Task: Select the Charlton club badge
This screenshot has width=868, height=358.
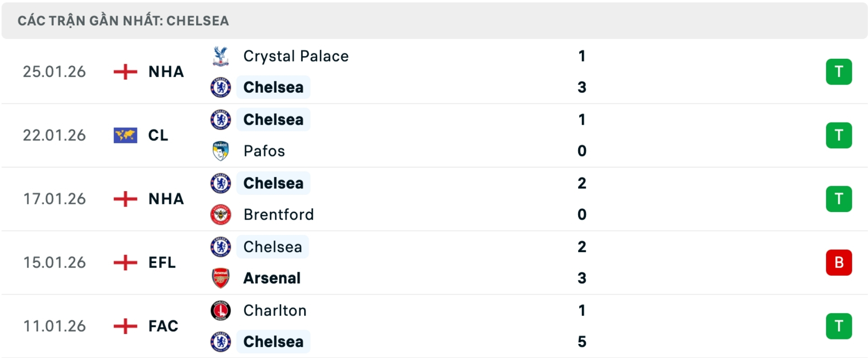Action: click(x=220, y=311)
